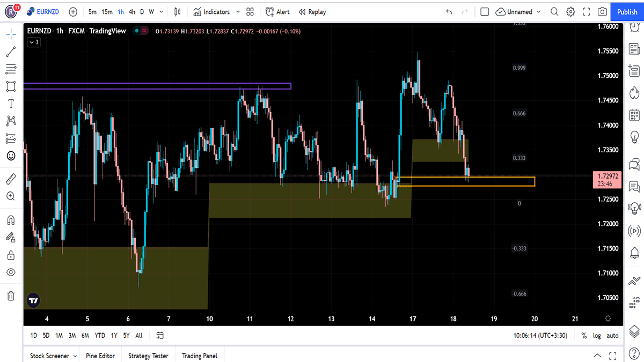Viewport: 644px width, 362px height.
Task: Open the Unnamed layout dropdown
Action: coord(539,12)
